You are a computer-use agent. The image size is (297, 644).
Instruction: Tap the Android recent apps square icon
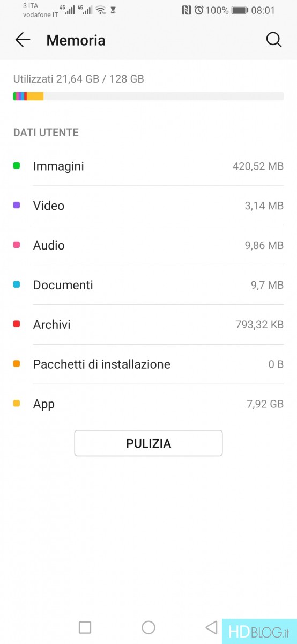85,627
